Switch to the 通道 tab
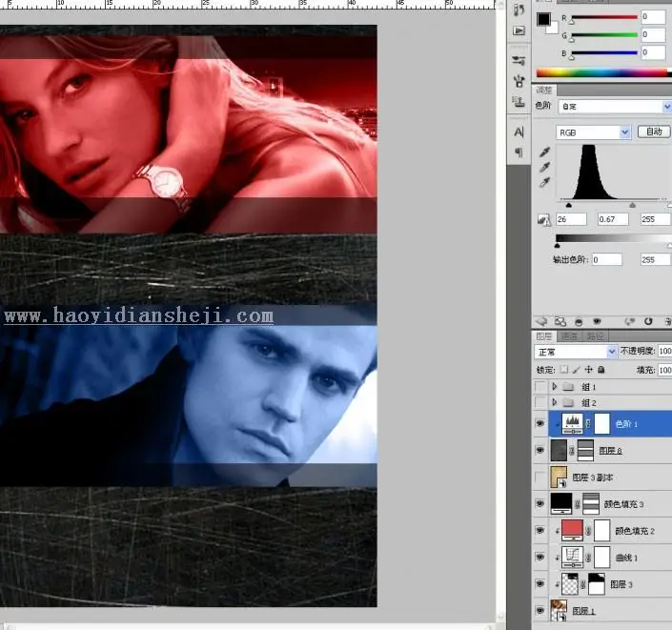This screenshot has height=630, width=672. tap(570, 336)
